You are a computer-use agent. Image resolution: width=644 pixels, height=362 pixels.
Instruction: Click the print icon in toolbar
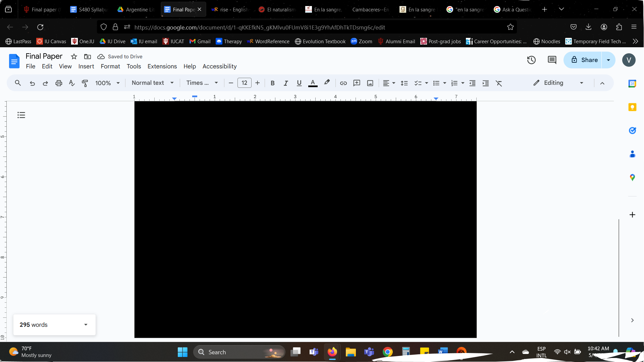59,83
